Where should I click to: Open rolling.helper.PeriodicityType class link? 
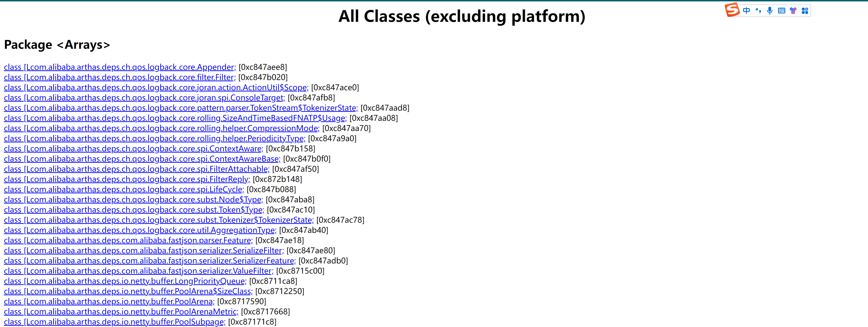[x=155, y=139]
